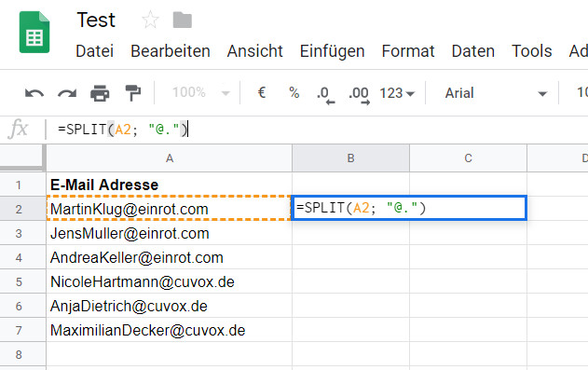Select column B header
This screenshot has height=370, width=588.
click(350, 158)
